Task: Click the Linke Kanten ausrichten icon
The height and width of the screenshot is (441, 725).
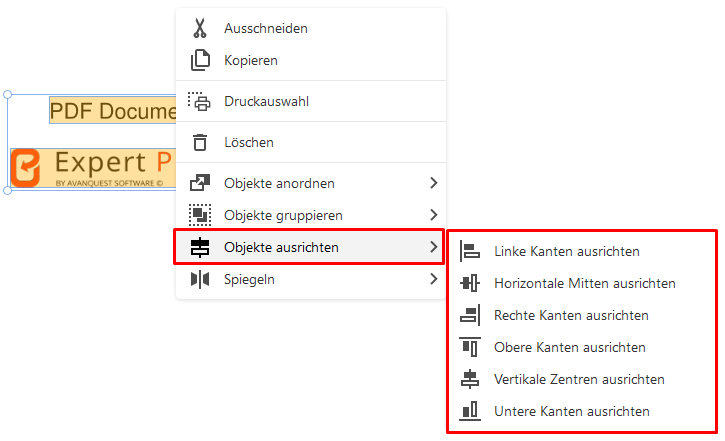Action: coord(470,251)
